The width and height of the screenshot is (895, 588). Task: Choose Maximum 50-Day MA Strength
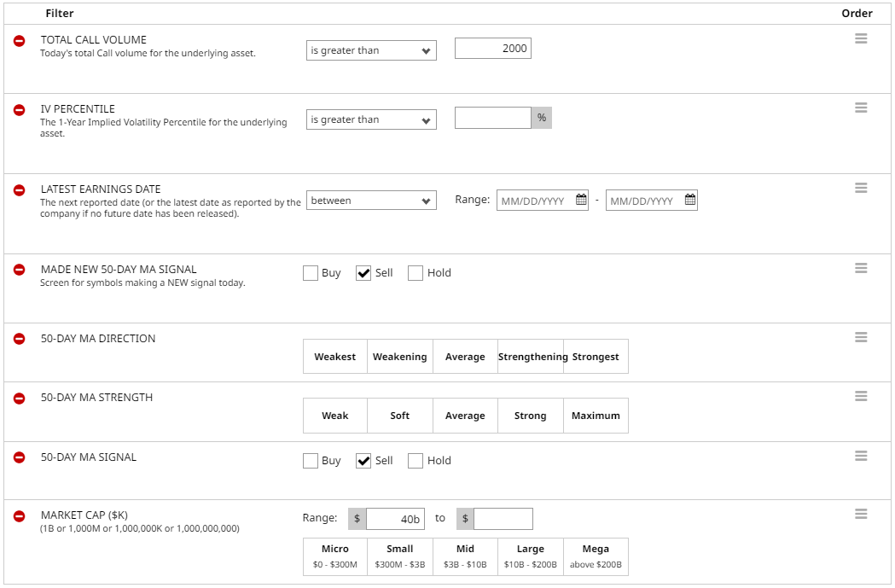coord(596,416)
